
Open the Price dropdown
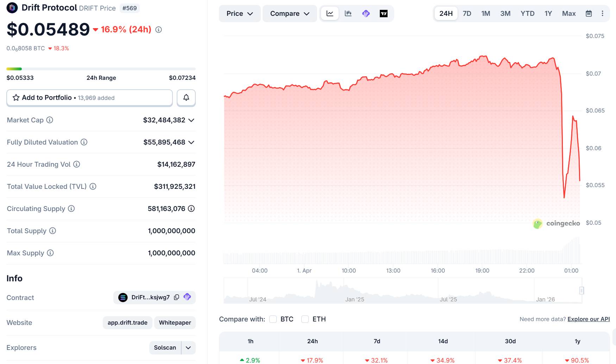[x=239, y=13]
